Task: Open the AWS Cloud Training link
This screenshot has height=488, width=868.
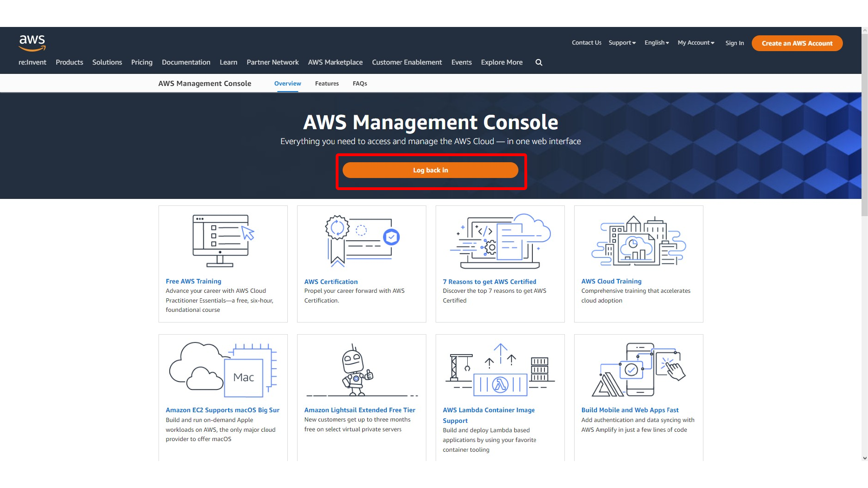Action: pos(611,281)
